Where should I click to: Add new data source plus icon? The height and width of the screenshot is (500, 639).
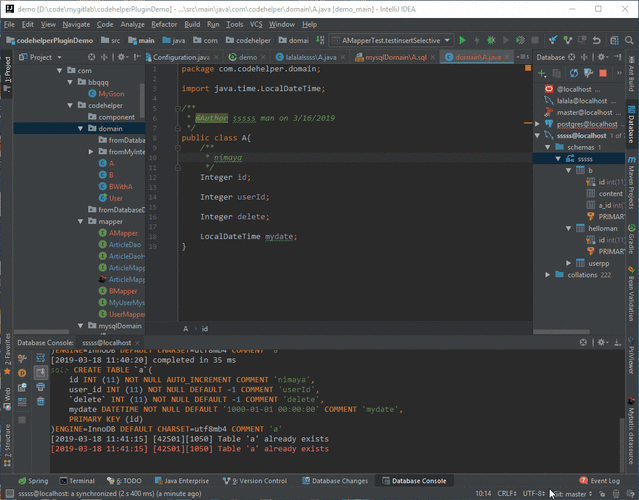[x=542, y=74]
